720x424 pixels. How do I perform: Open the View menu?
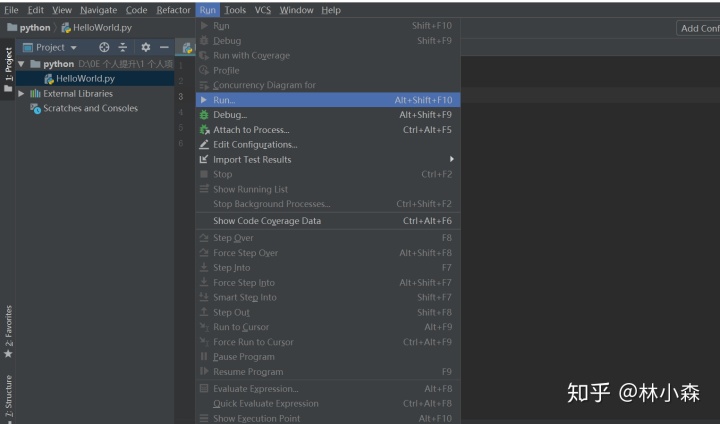[62, 10]
